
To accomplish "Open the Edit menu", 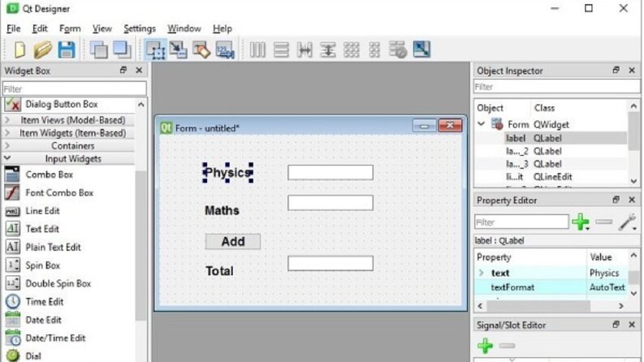I will pos(40,28).
